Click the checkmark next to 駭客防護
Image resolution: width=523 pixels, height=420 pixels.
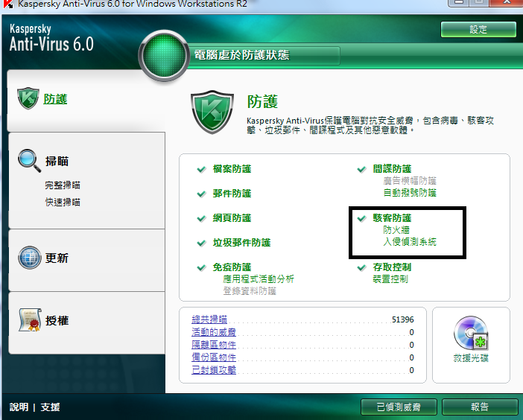pyautogui.click(x=361, y=219)
